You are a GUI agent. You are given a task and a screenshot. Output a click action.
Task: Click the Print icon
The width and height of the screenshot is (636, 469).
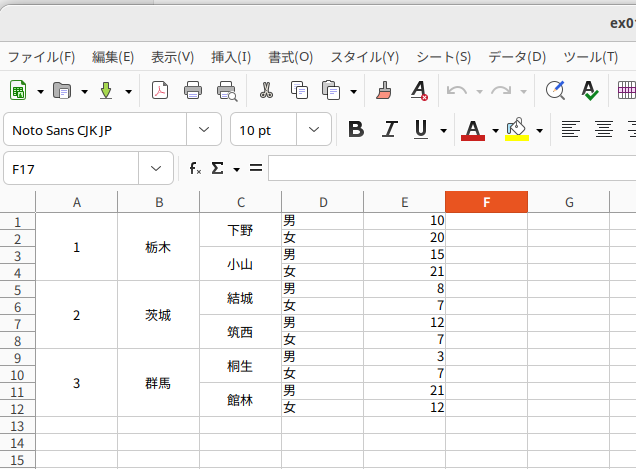tap(193, 90)
